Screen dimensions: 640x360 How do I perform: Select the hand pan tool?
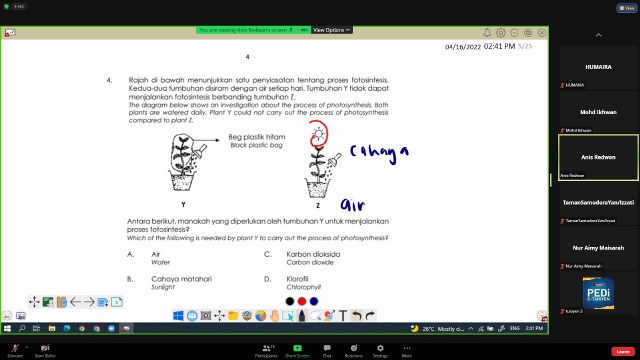click(x=274, y=316)
